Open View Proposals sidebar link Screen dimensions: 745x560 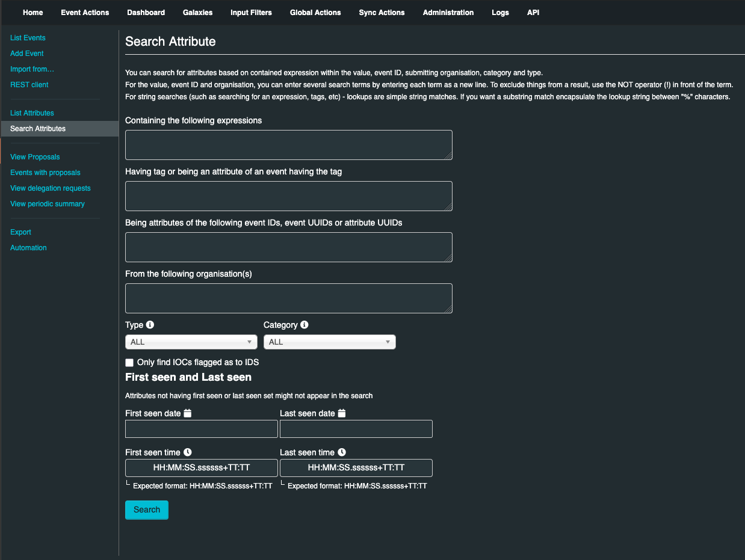35,157
